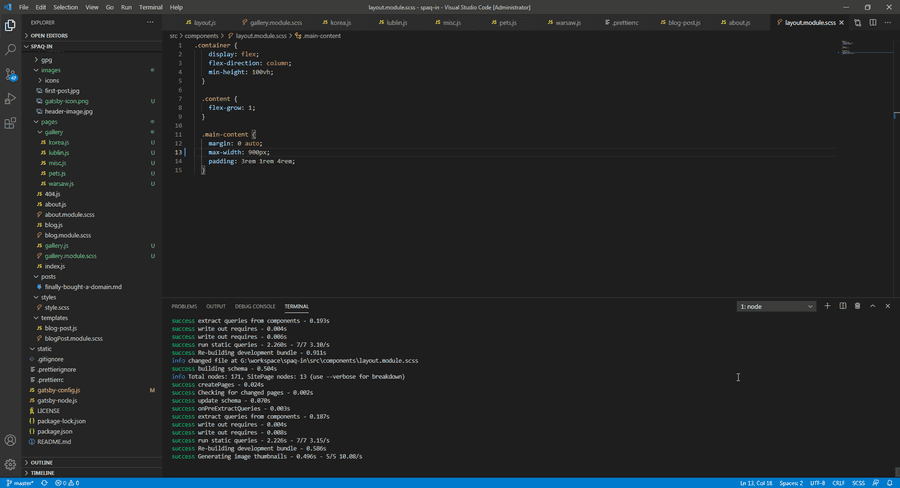The width and height of the screenshot is (900, 488).
Task: Expand the icons folder under images
Action: (x=51, y=80)
